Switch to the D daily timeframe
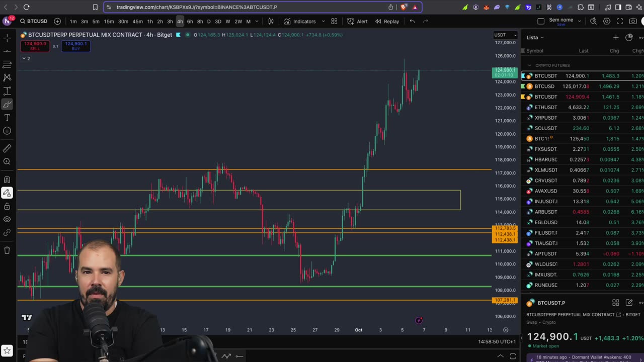This screenshot has width=644, height=362. 209,21
